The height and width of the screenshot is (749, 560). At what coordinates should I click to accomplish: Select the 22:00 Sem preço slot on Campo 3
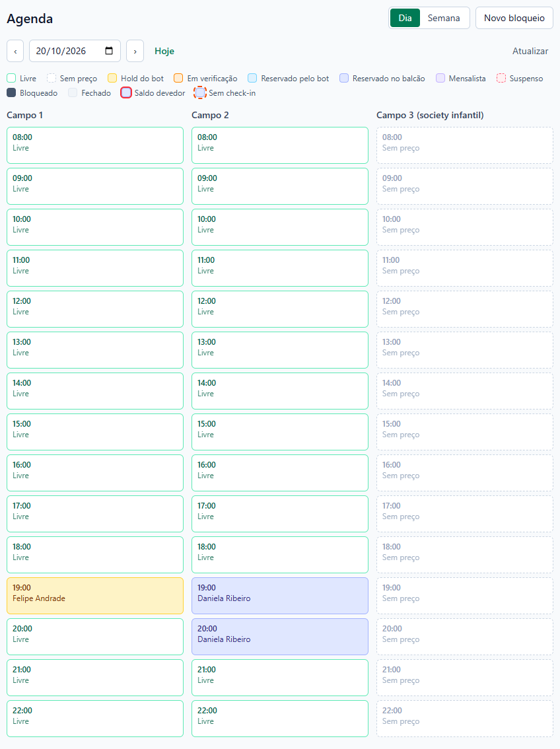[x=464, y=719]
